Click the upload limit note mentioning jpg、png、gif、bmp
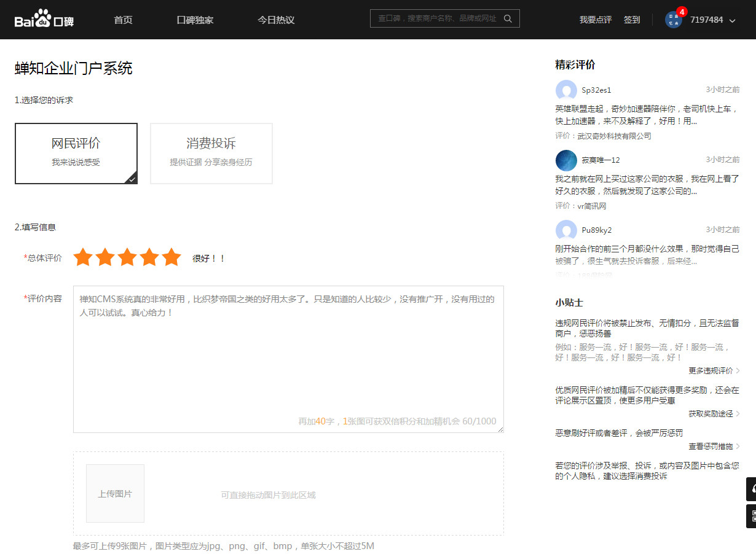 coord(224,546)
